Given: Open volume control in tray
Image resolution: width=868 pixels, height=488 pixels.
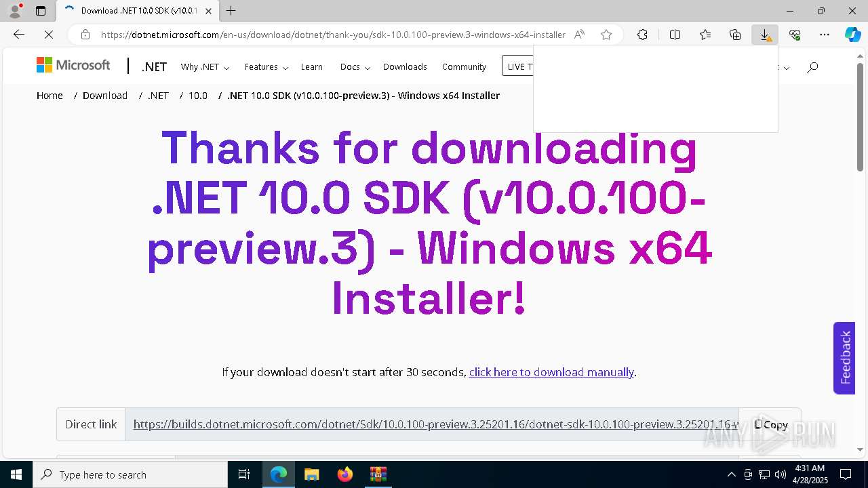Looking at the screenshot, I should [781, 474].
